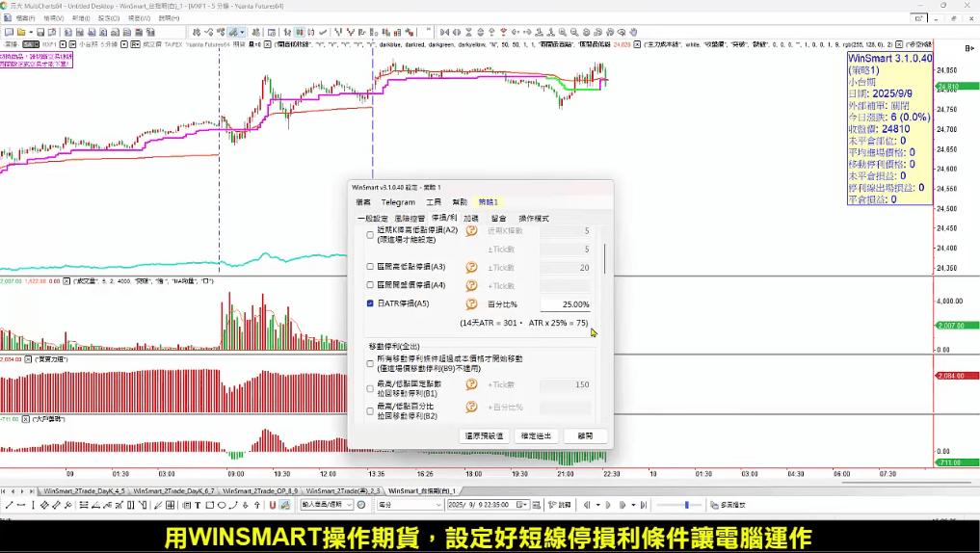The width and height of the screenshot is (980, 553).
Task: Check the 最高/低點固定點數拉回移動停利(B1) box
Action: (x=371, y=388)
